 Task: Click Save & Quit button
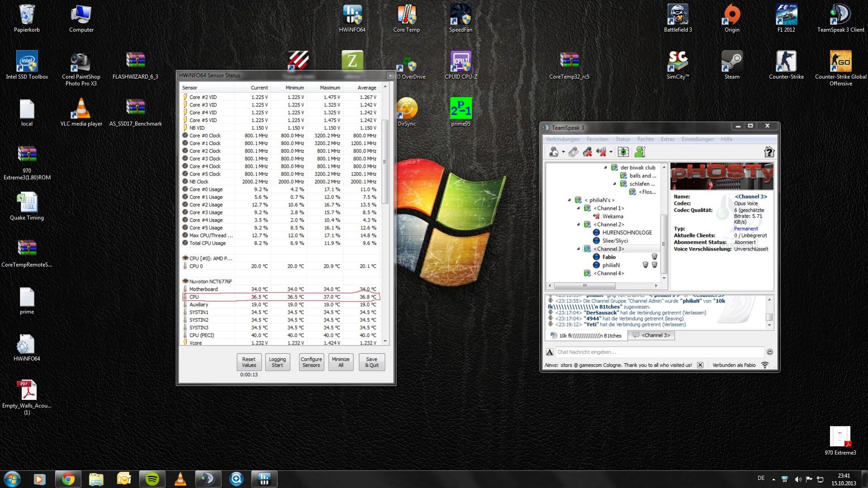coord(372,362)
